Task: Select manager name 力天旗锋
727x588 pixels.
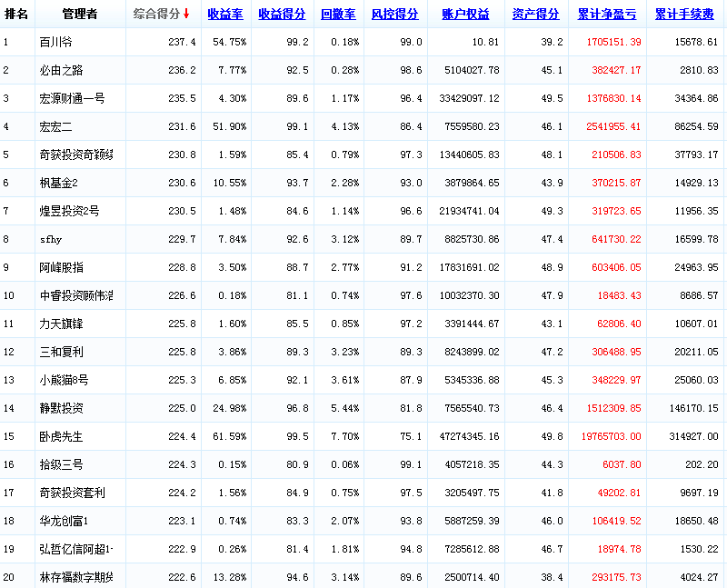Action: (x=61, y=324)
